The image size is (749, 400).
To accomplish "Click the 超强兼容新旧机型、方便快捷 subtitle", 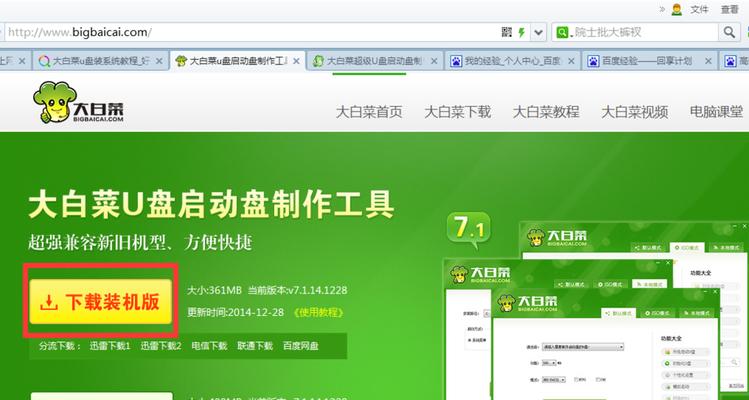I will point(140,242).
